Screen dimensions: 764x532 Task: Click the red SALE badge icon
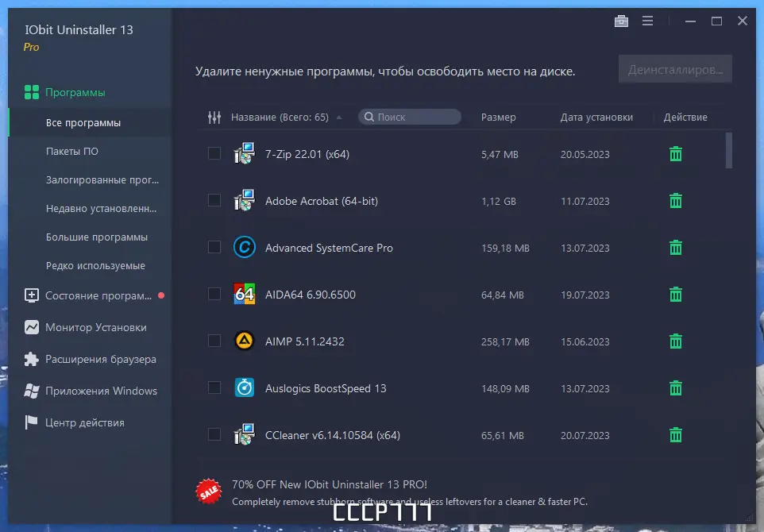point(209,492)
